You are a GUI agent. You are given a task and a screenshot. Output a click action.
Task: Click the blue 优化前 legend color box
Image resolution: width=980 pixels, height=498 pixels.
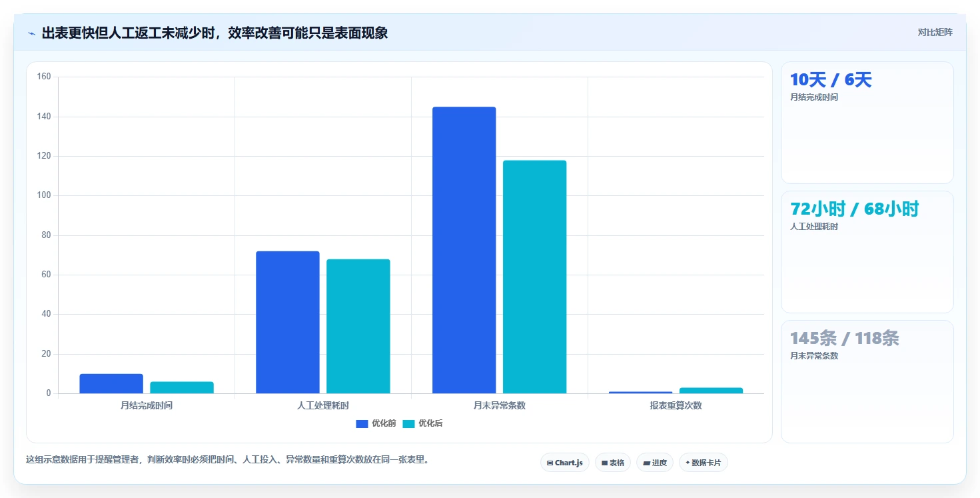(x=362, y=424)
